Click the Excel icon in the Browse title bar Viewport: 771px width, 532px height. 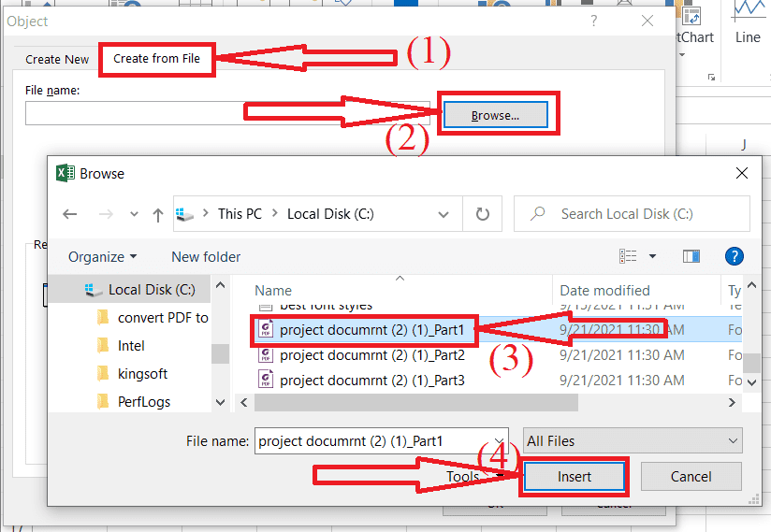point(65,173)
